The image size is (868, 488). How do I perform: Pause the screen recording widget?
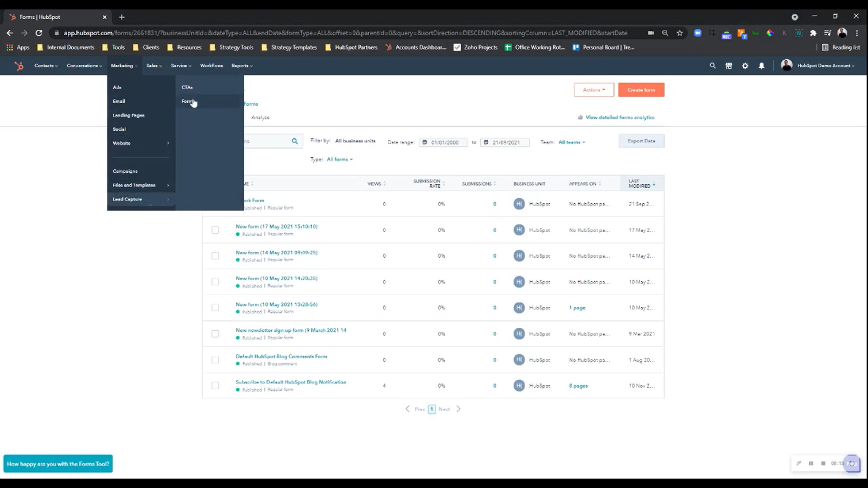[x=811, y=463]
